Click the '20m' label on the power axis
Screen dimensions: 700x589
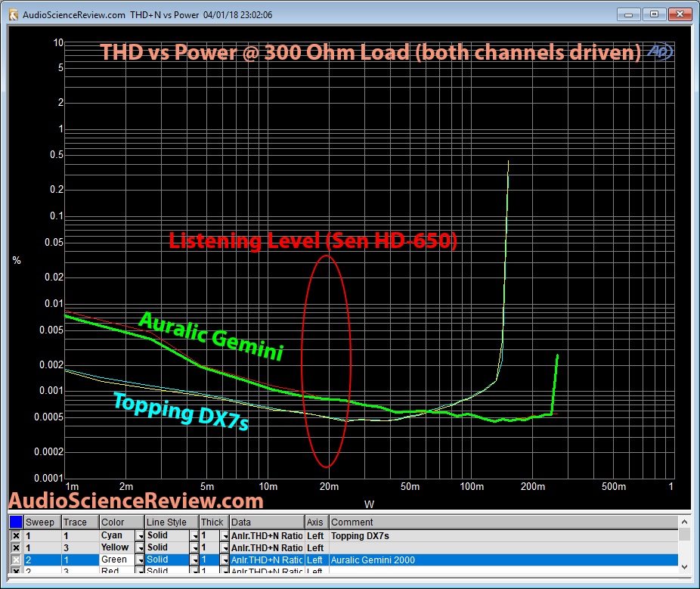click(x=329, y=487)
